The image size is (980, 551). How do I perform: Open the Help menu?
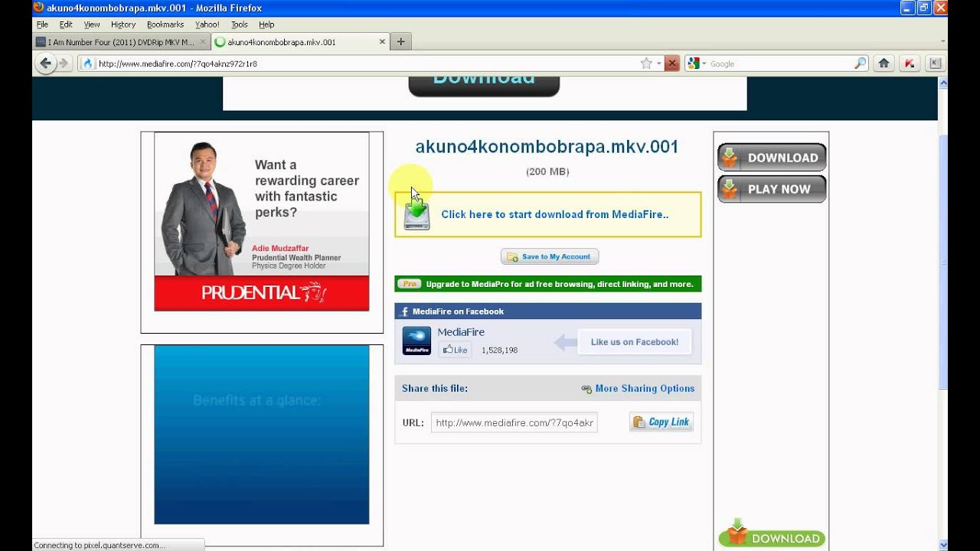point(266,24)
